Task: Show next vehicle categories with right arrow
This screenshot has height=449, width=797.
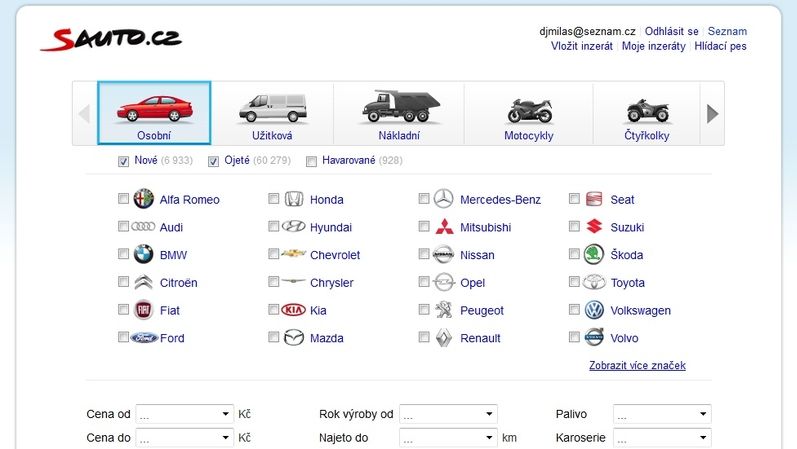Action: (712, 113)
